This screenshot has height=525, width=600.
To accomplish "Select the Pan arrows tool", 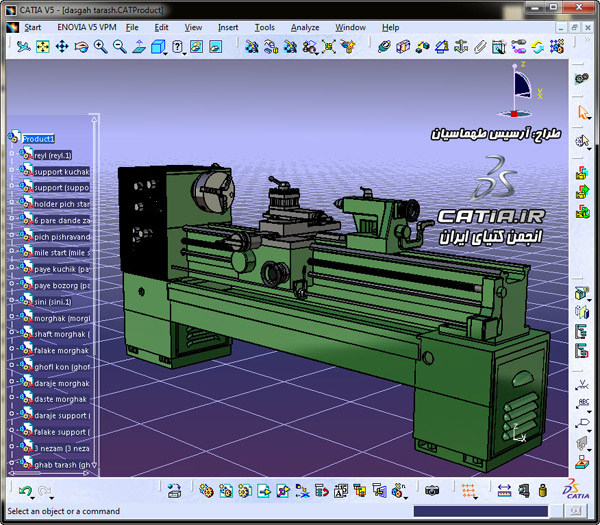I will (62, 47).
